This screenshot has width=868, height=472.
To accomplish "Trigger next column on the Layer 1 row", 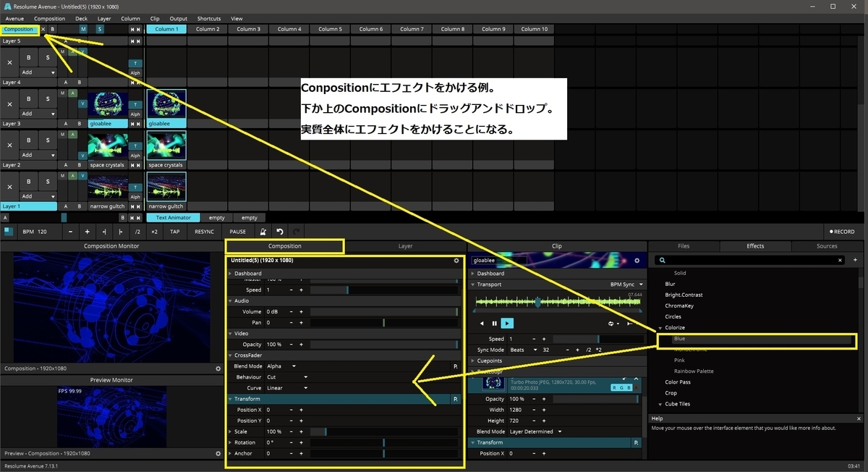I will tap(138, 206).
